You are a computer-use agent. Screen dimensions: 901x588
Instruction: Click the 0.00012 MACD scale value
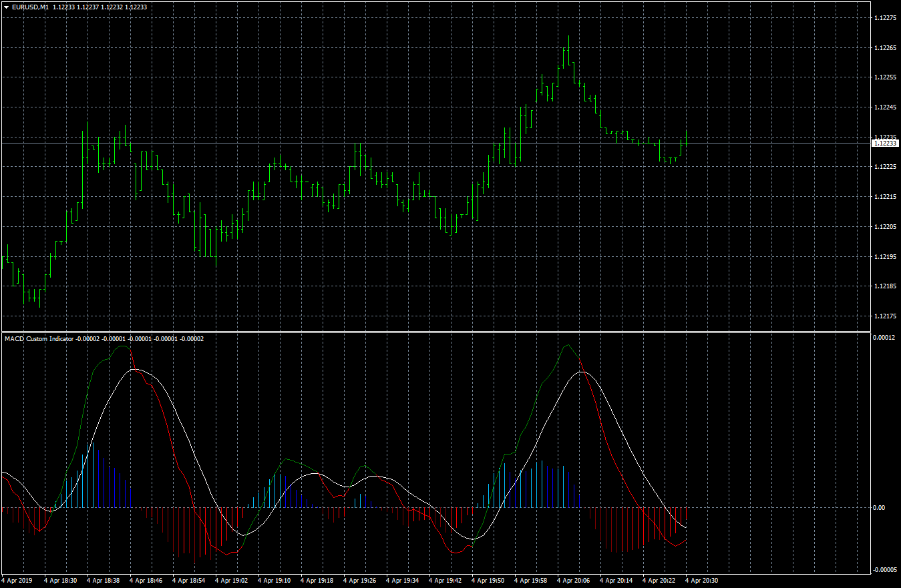coord(884,338)
